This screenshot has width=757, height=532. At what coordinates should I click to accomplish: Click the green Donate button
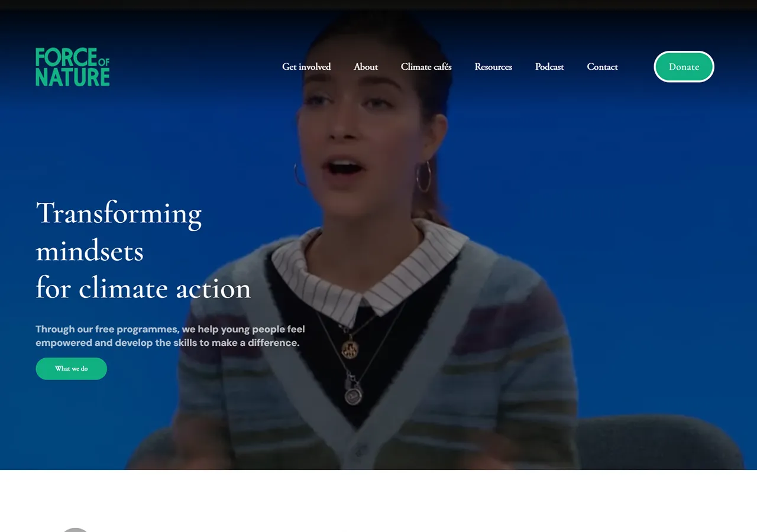684,67
